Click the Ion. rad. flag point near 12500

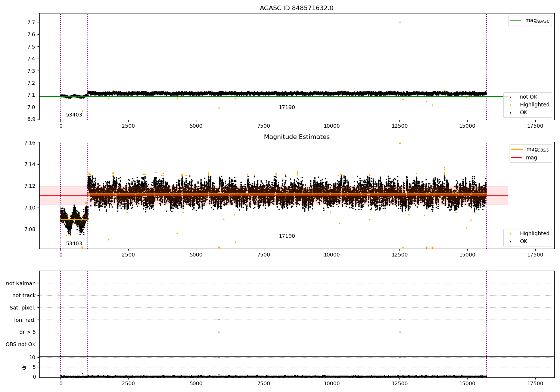click(x=400, y=320)
